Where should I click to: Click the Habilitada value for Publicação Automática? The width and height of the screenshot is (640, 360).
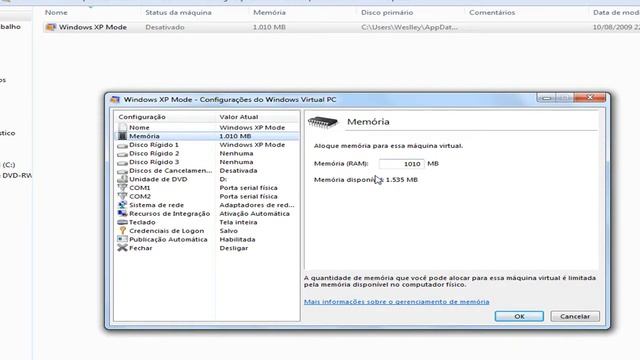click(x=238, y=240)
